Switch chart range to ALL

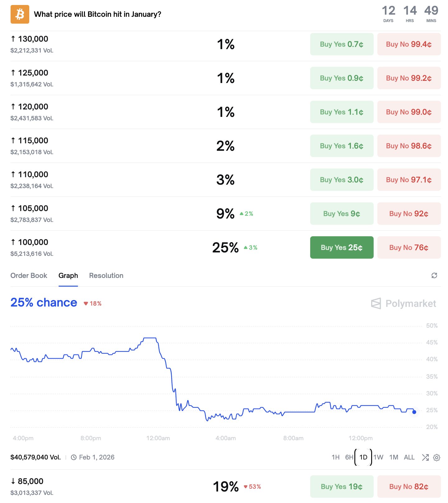click(x=409, y=457)
